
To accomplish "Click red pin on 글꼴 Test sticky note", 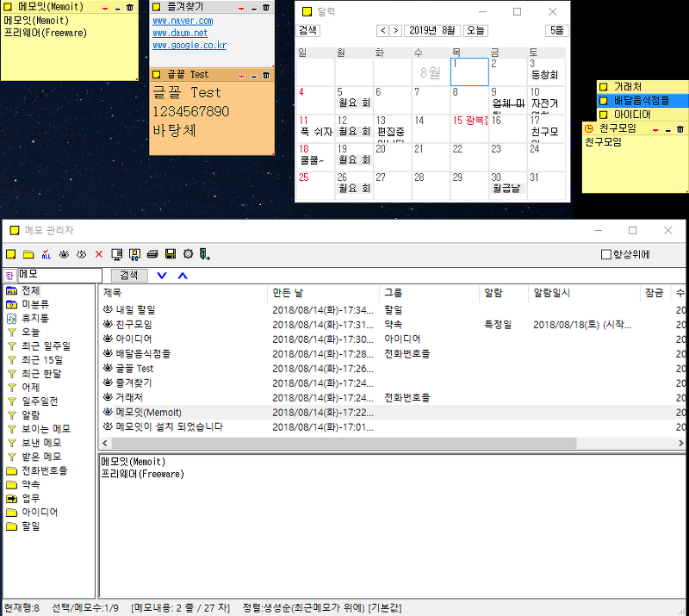I will point(241,76).
